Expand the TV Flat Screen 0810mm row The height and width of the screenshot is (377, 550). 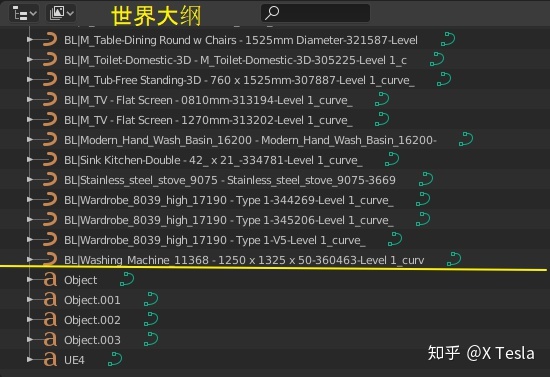30,100
